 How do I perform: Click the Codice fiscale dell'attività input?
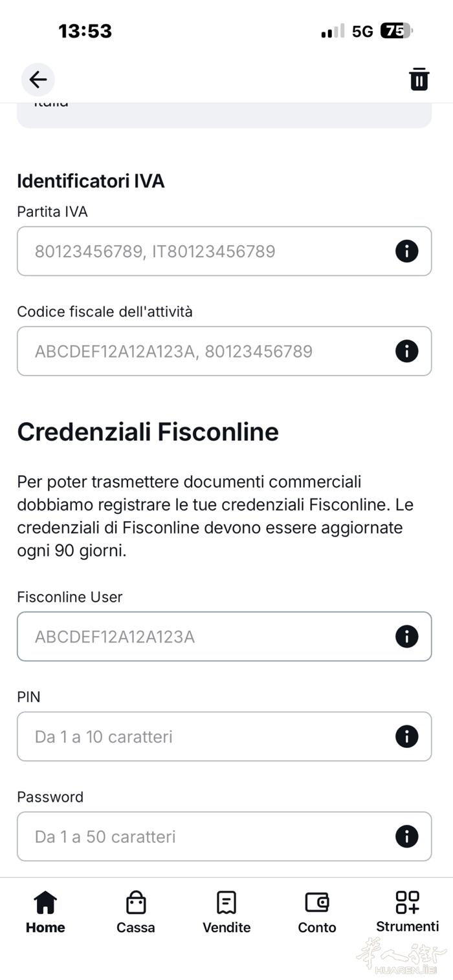click(x=207, y=351)
